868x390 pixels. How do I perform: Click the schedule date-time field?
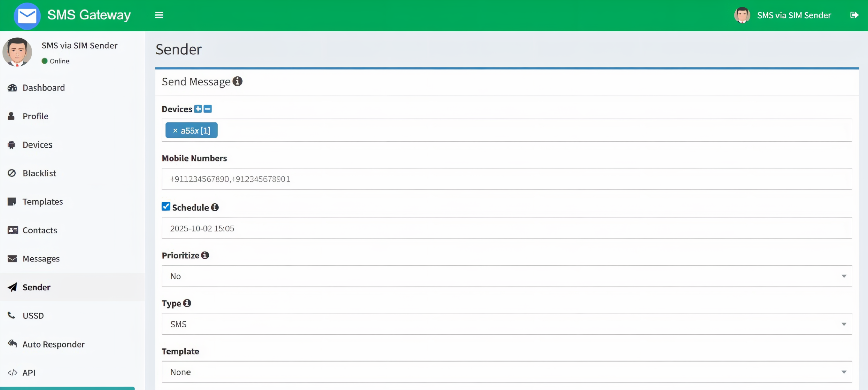pyautogui.click(x=507, y=228)
